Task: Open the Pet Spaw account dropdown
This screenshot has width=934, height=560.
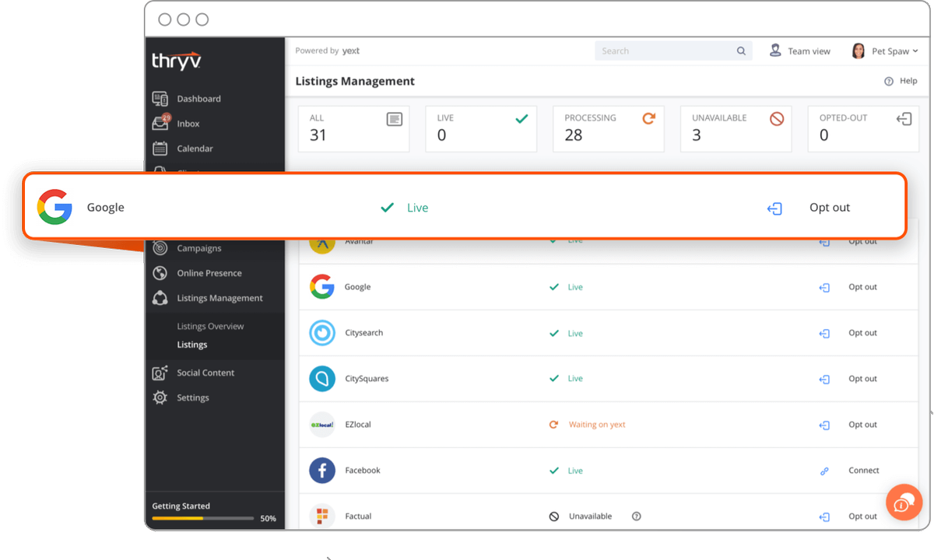Action: (886, 51)
